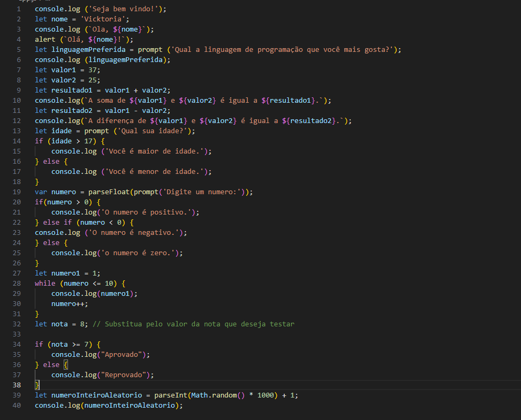521x420 pixels.
Task: Click the let resultado2 = valor1 - valor2 line
Action: pyautogui.click(x=103, y=111)
